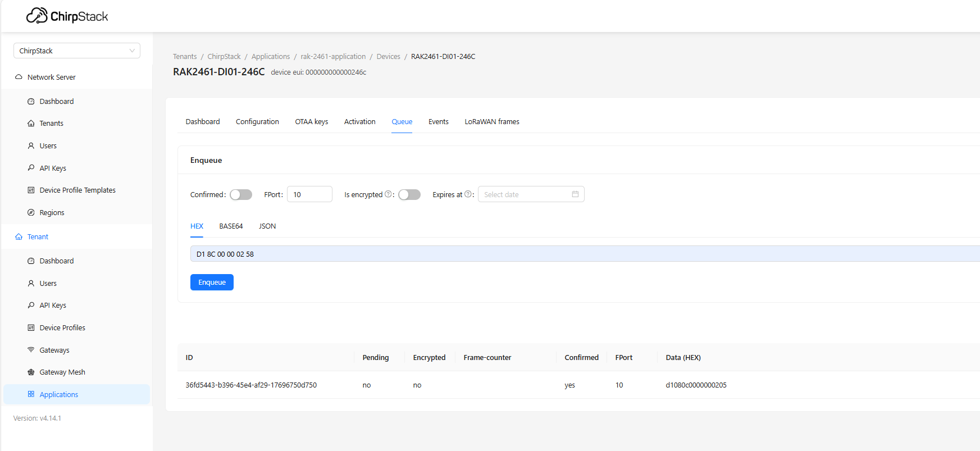Click the Tenant Dashboard icon
The width and height of the screenshot is (980, 451).
coord(31,261)
